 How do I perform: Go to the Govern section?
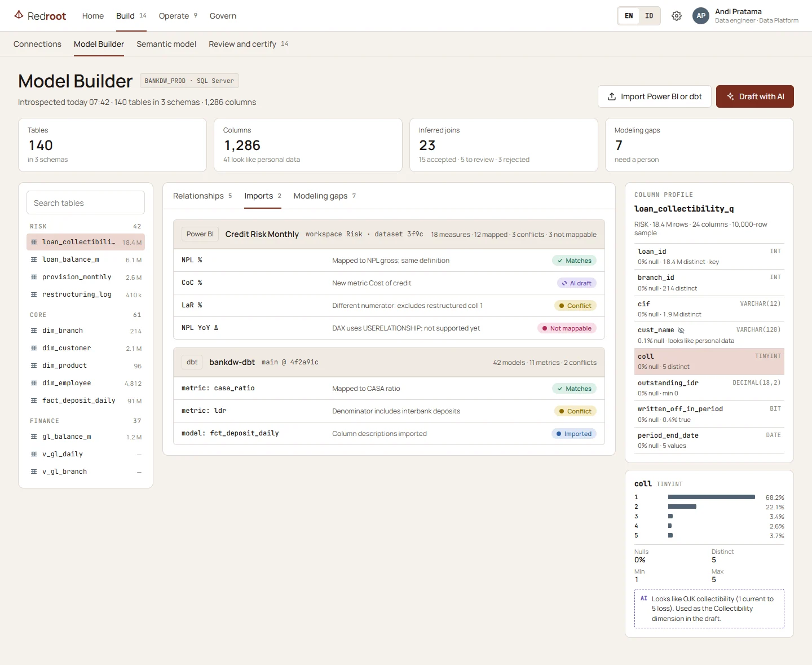pyautogui.click(x=223, y=16)
